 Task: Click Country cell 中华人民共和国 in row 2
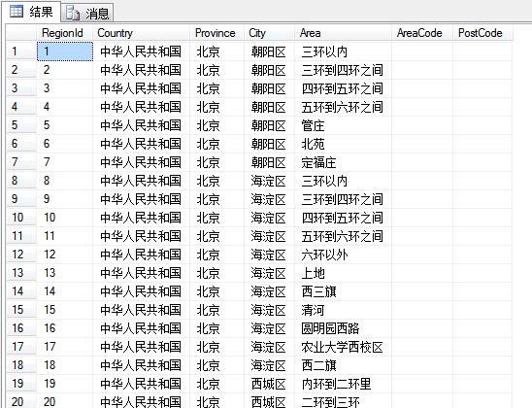[141, 70]
